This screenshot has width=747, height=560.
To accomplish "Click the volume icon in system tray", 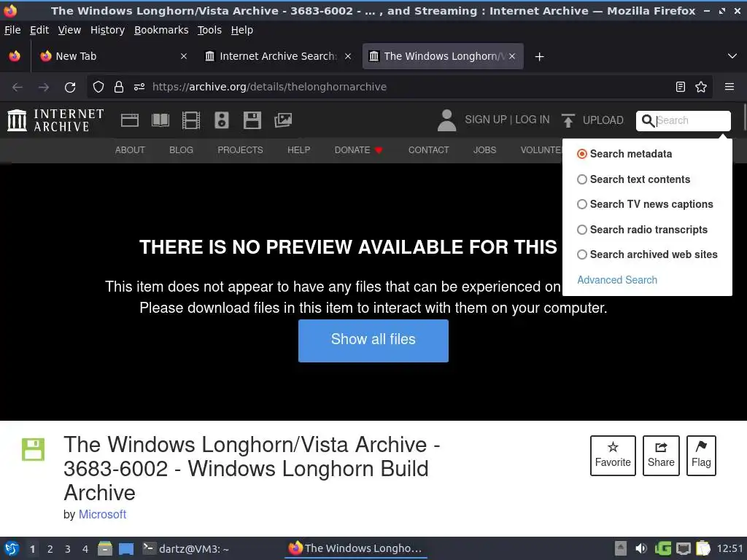I will point(640,548).
